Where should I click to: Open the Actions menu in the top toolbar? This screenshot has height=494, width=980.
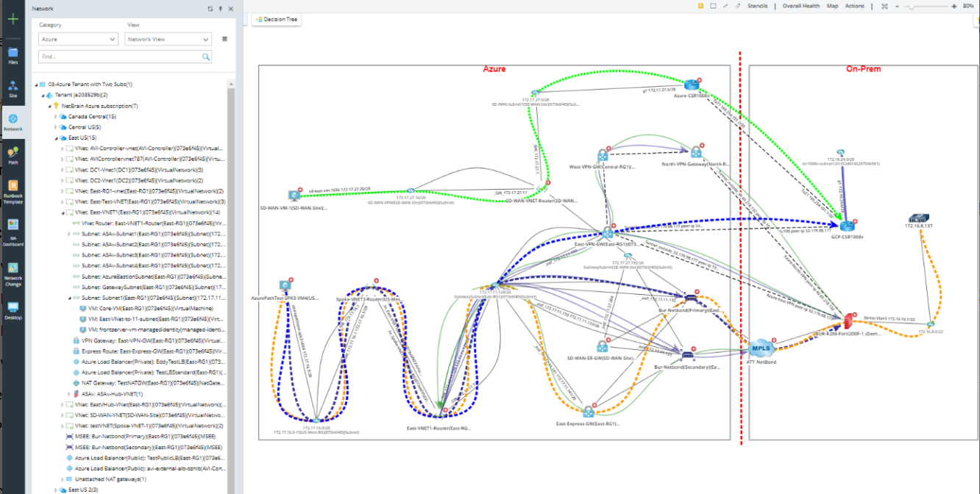(854, 6)
